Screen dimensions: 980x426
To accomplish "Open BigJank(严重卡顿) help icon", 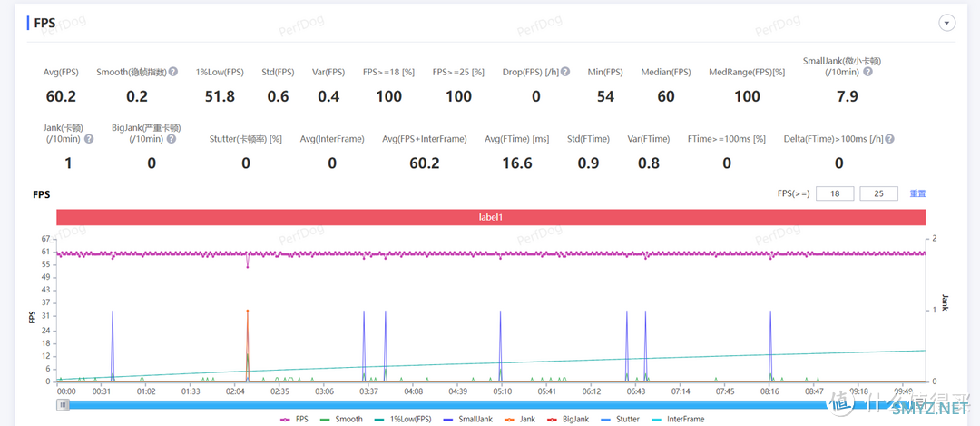I will pyautogui.click(x=171, y=139).
